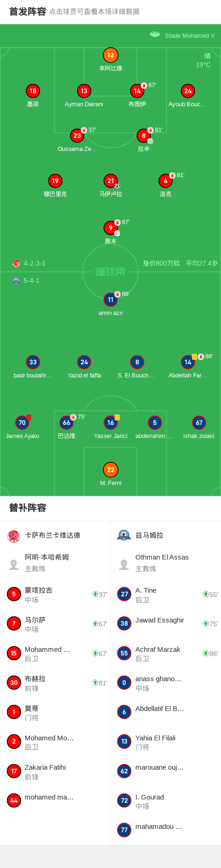Select number 70 James Ajako
221x868 pixels.
pyautogui.click(x=22, y=427)
